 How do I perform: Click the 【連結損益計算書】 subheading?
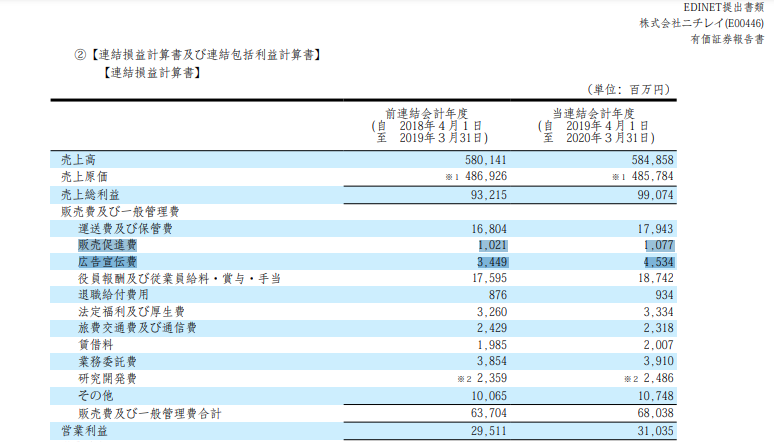(152, 73)
